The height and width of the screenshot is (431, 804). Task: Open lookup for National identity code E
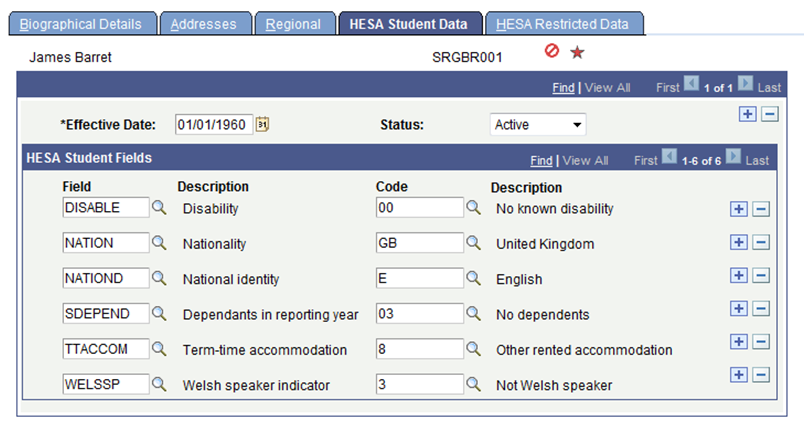click(474, 278)
